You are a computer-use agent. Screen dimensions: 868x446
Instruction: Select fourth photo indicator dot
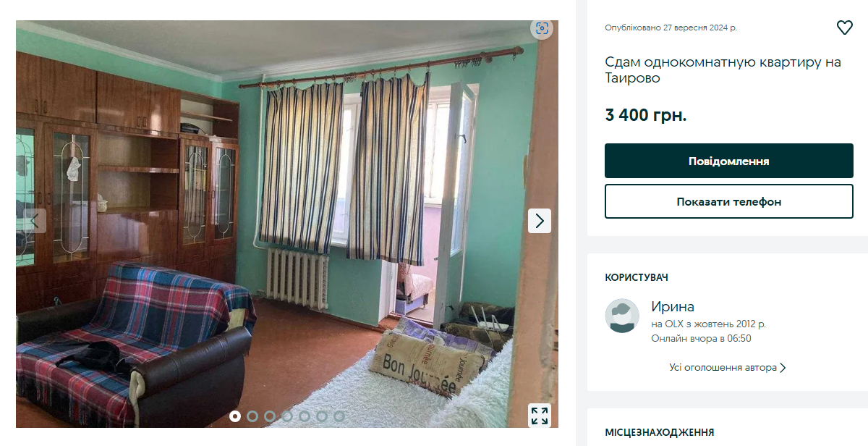(x=287, y=416)
